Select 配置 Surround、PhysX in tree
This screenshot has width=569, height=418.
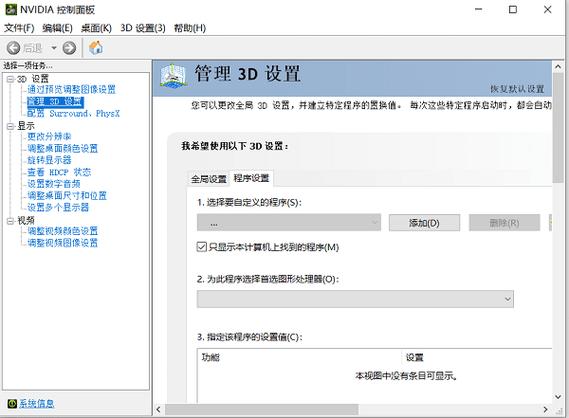pos(73,113)
